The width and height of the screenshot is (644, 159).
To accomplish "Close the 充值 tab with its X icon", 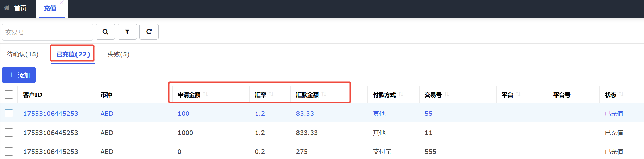I will [62, 3].
